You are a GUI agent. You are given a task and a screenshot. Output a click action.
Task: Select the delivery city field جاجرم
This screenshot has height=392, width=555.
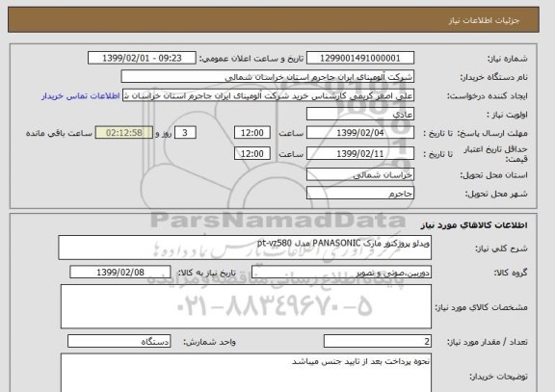coord(360,194)
